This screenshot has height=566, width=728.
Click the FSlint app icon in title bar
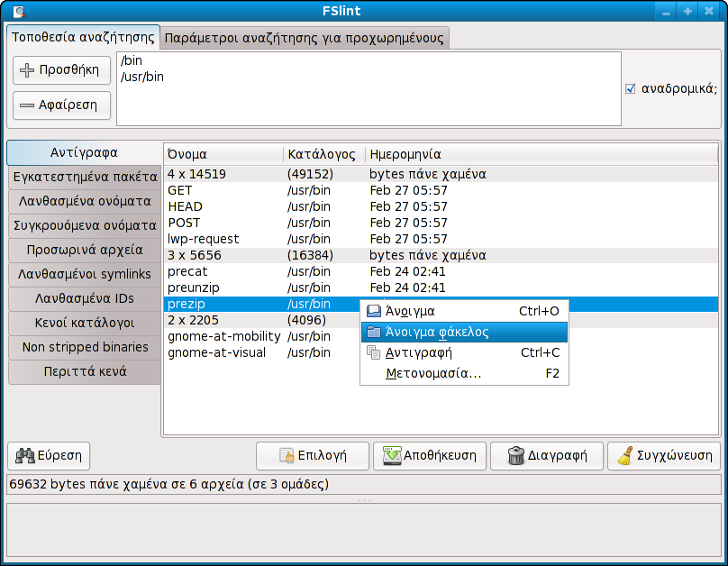point(19,11)
